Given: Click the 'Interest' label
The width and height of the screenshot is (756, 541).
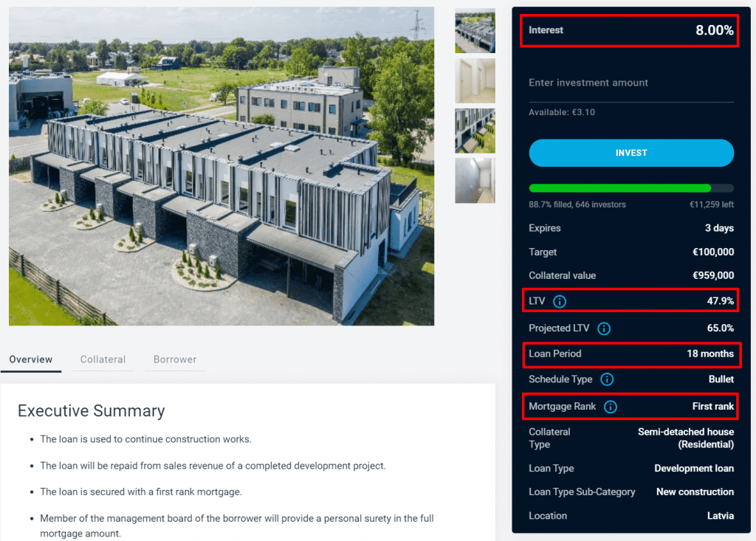Looking at the screenshot, I should 546,30.
